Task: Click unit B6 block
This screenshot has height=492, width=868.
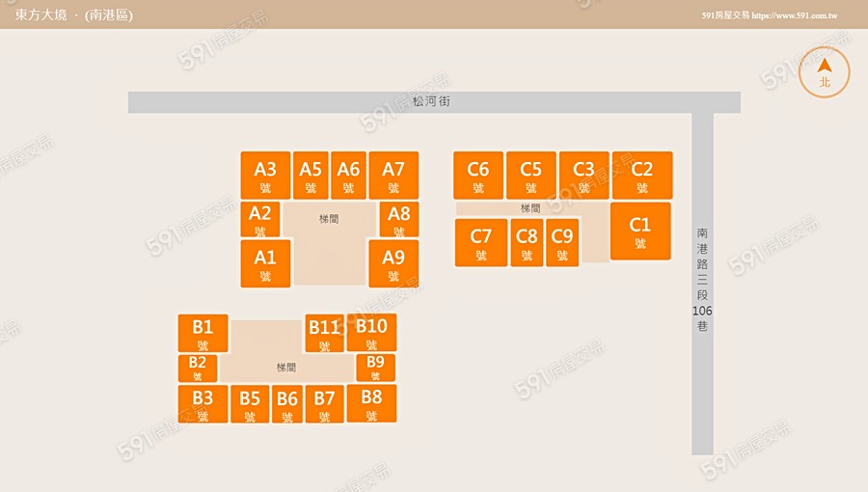Action: coord(287,404)
